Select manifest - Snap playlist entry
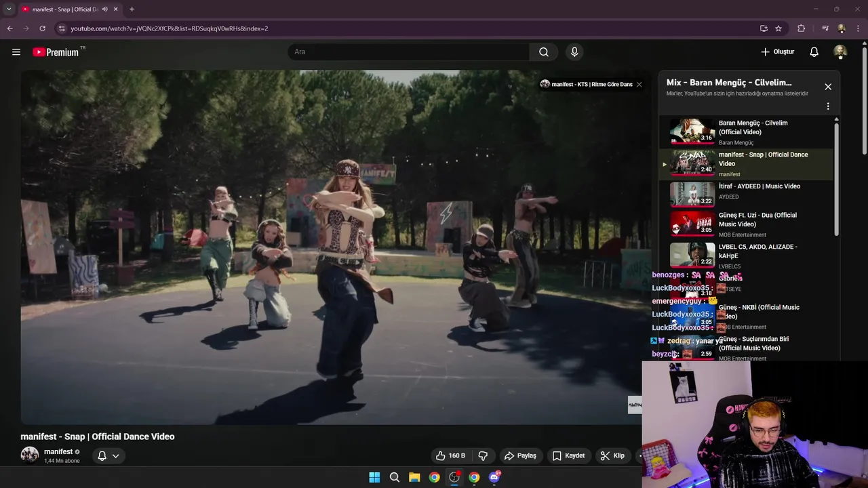 (746, 164)
